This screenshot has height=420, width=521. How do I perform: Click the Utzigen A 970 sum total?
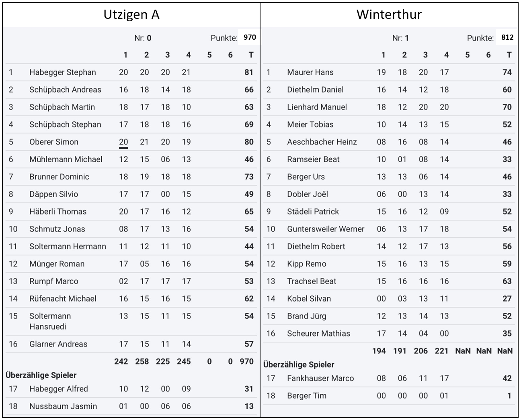tap(246, 361)
